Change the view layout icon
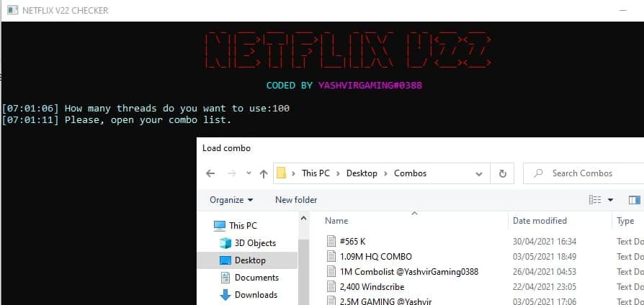The height and width of the screenshot is (305, 644). [x=595, y=200]
